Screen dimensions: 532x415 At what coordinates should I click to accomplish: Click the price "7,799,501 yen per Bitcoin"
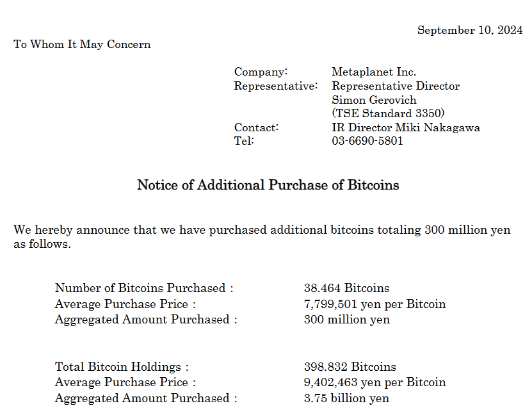tap(375, 304)
